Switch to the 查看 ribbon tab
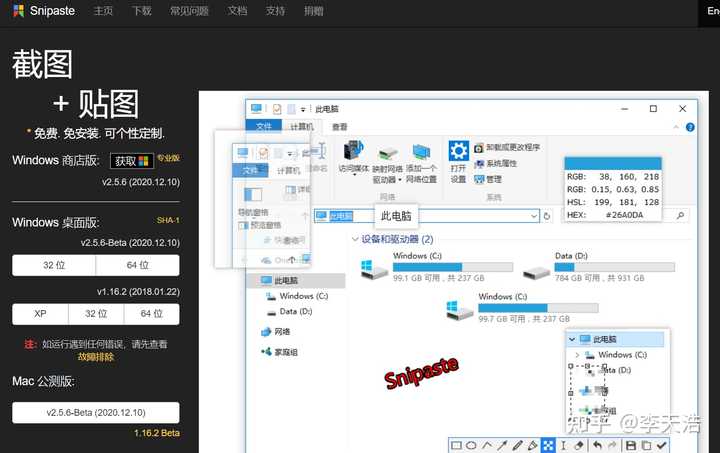720x453 pixels. point(340,127)
